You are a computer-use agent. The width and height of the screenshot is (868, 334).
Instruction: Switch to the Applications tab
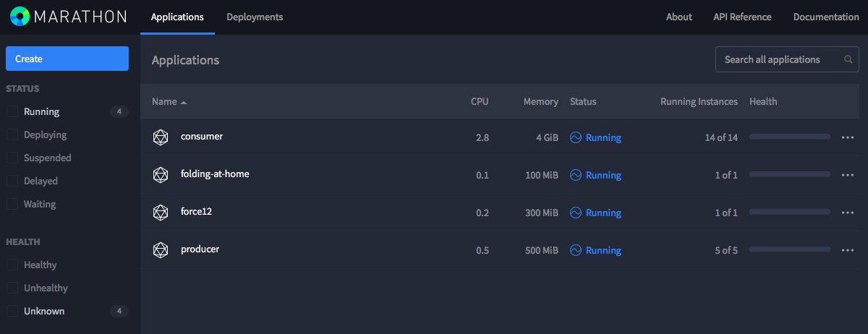pos(177,17)
